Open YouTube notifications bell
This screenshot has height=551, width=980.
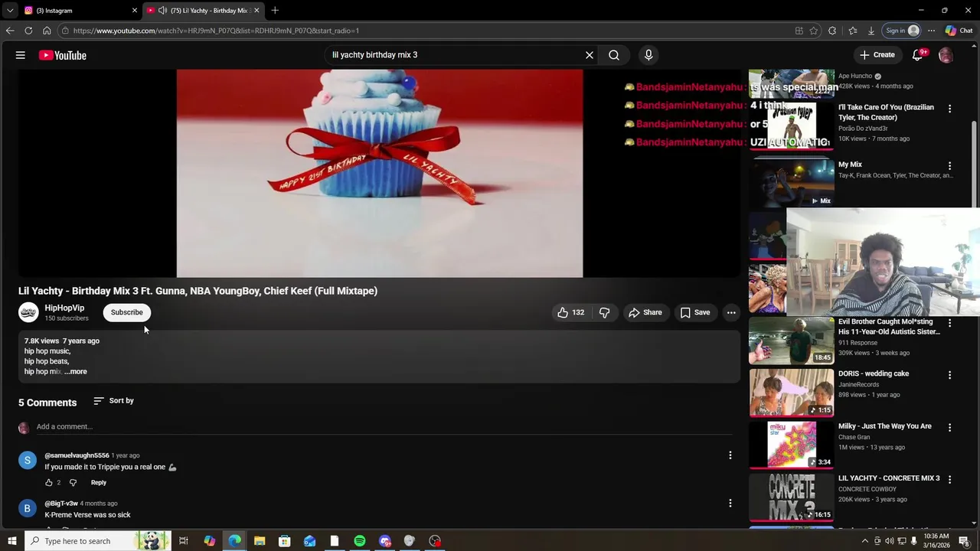click(917, 55)
